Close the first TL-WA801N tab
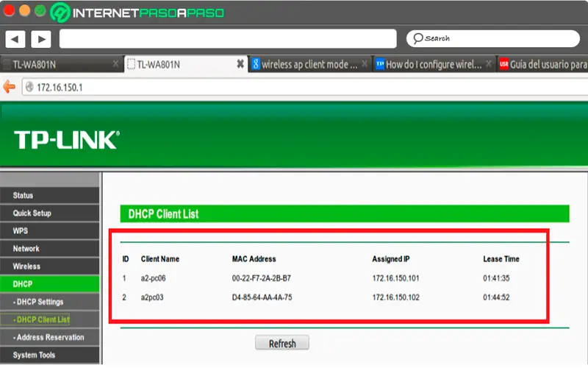Screen dimensions: 588x368 115,64
